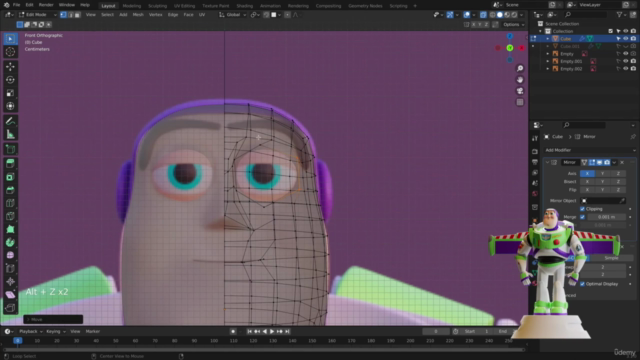Switch to wireframe viewport shading
The height and width of the screenshot is (360, 640).
pyautogui.click(x=493, y=15)
